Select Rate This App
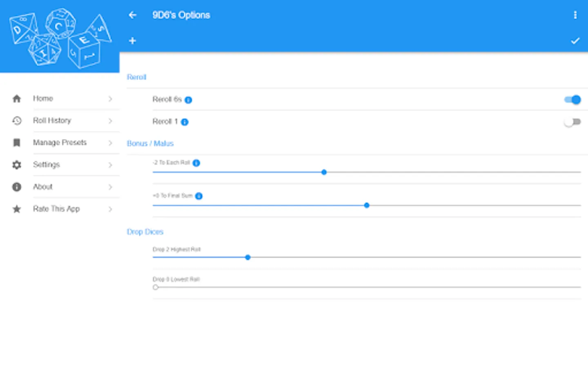This screenshot has width=588, height=368. (56, 209)
